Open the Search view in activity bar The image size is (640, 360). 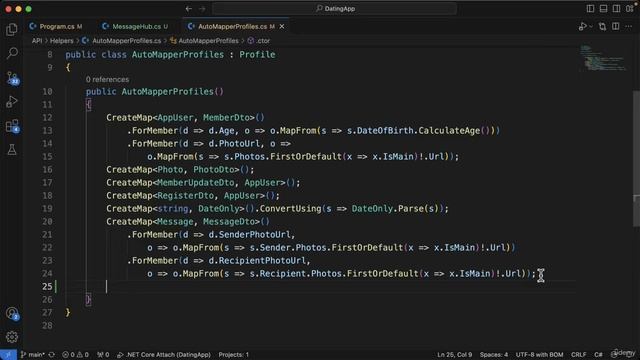pyautogui.click(x=12, y=53)
